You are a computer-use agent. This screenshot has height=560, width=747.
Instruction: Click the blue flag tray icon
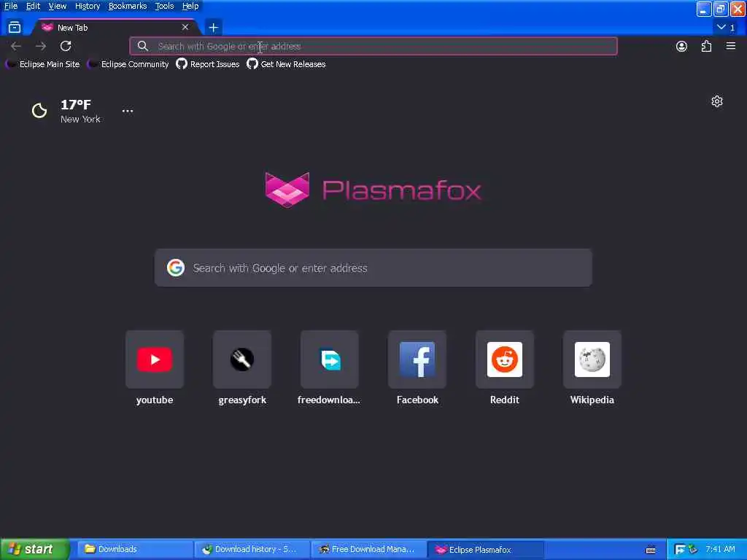tap(680, 550)
